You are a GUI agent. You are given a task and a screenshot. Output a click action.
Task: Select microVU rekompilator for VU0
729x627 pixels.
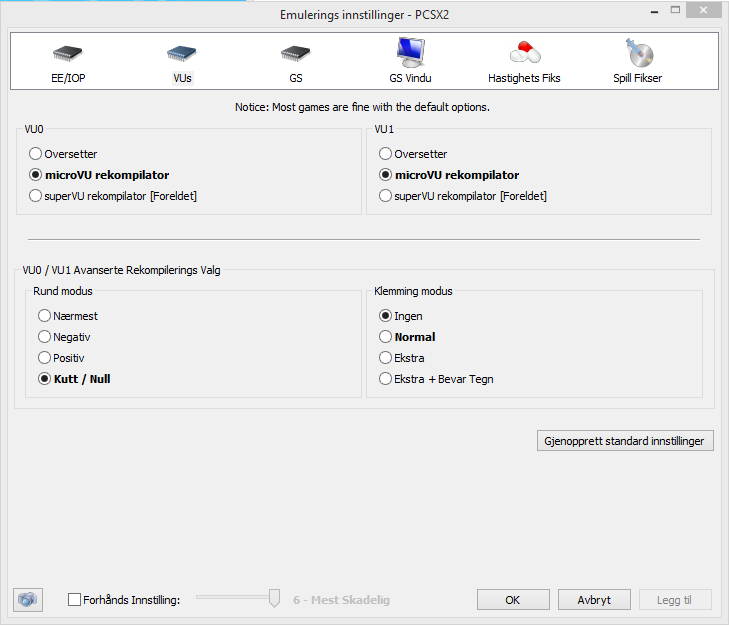(99, 175)
